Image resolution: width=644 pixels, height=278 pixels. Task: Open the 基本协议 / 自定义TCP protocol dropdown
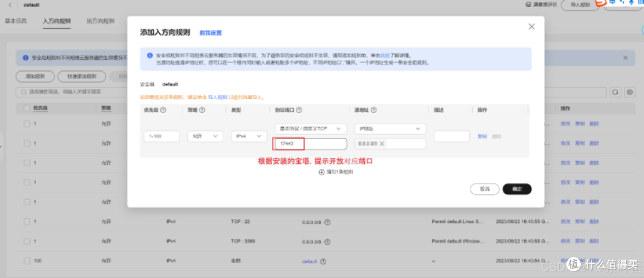pyautogui.click(x=311, y=128)
